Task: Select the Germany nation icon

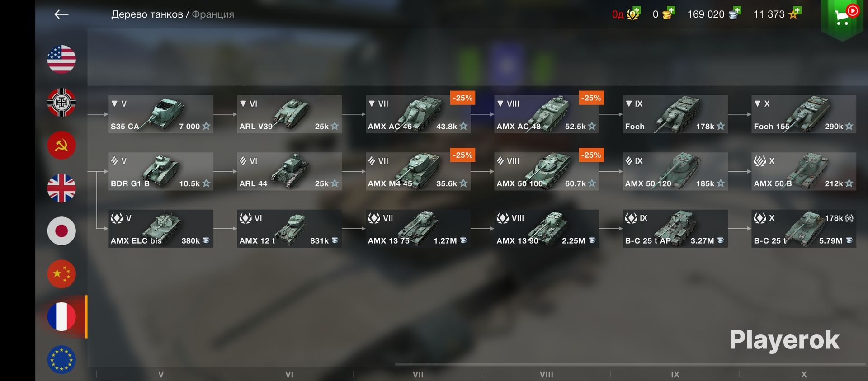Action: pos(61,102)
